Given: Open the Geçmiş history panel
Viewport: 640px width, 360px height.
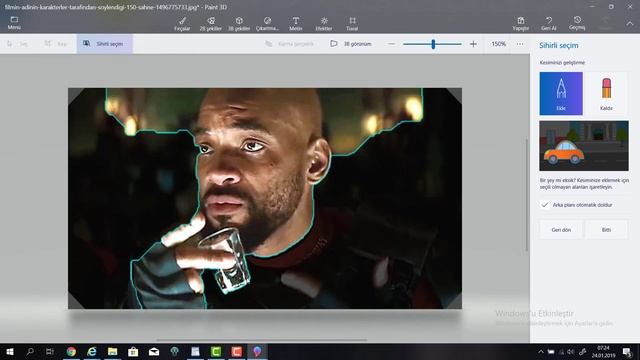Looking at the screenshot, I should pos(577,23).
